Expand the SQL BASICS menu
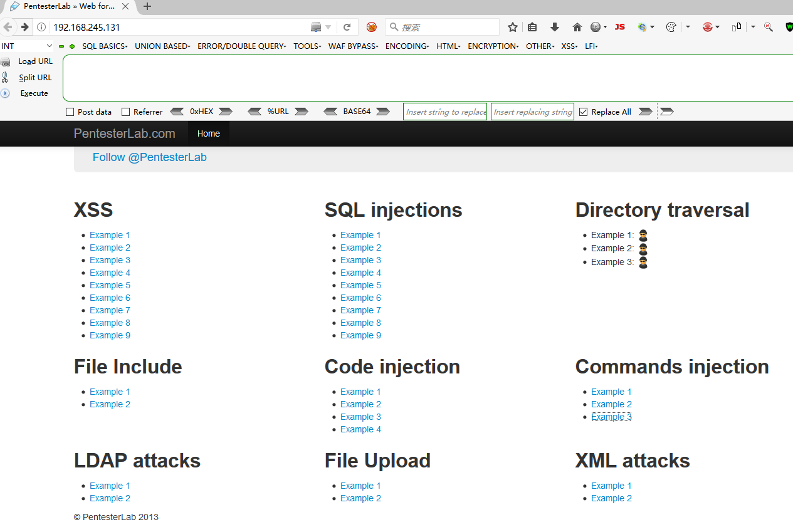The height and width of the screenshot is (532, 793). 105,46
